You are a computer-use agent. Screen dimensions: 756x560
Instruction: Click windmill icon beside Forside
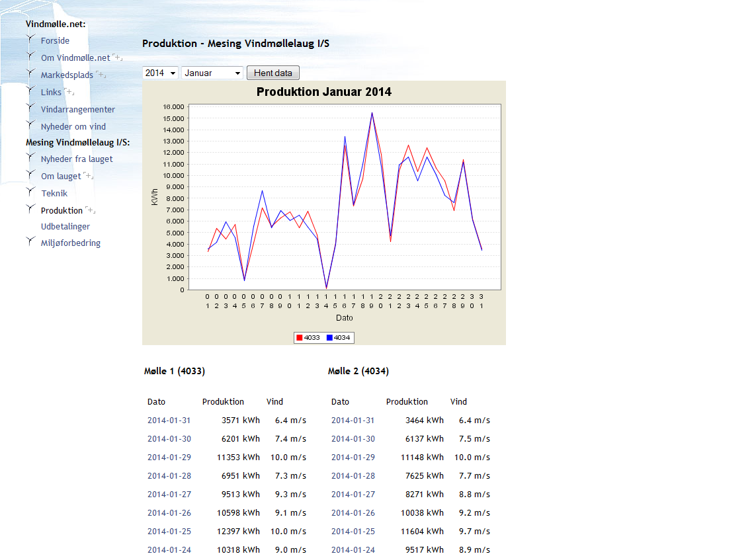(x=30, y=40)
